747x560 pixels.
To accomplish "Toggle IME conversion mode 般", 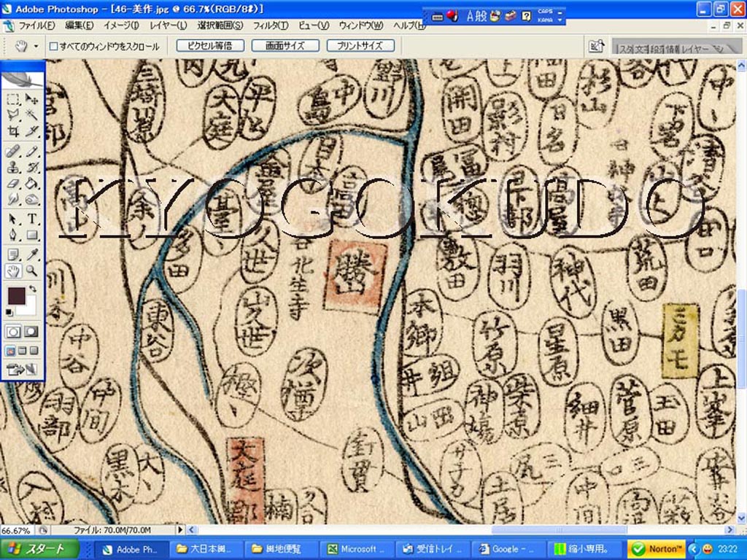I will pyautogui.click(x=481, y=16).
